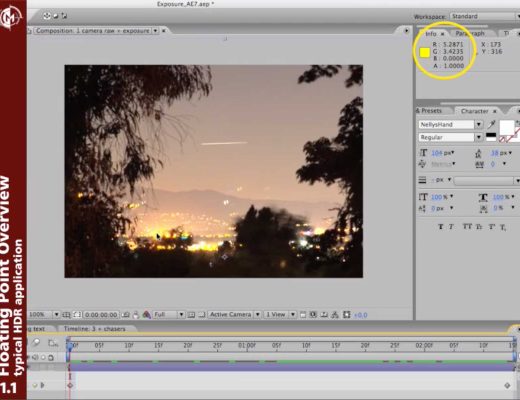Open the NellysHand font family dropdown

coord(479,124)
